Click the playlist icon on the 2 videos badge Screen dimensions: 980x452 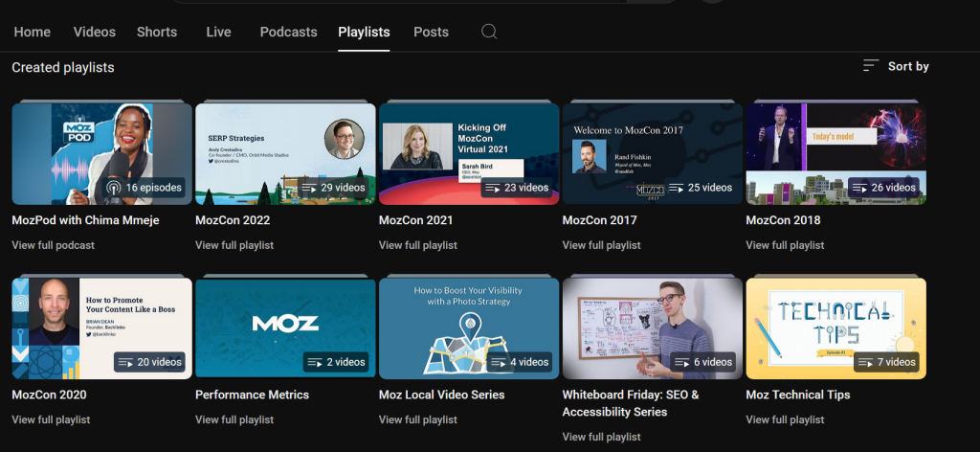pyautogui.click(x=316, y=362)
